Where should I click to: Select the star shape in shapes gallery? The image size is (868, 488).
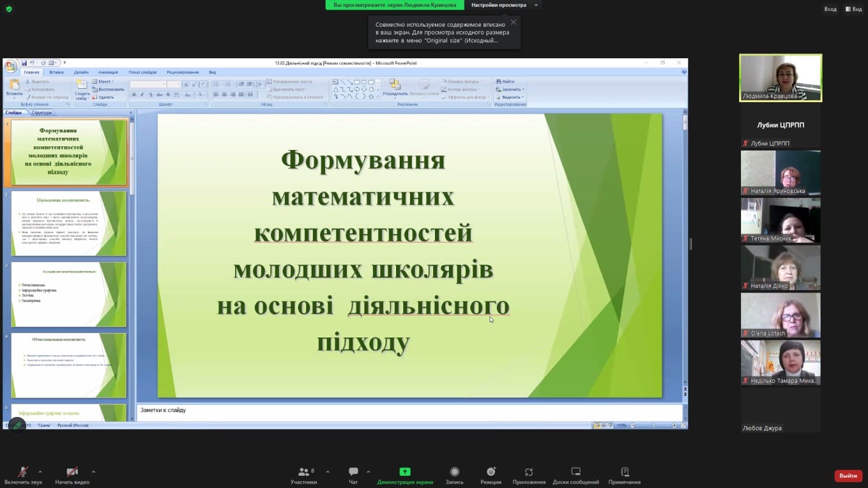(371, 96)
